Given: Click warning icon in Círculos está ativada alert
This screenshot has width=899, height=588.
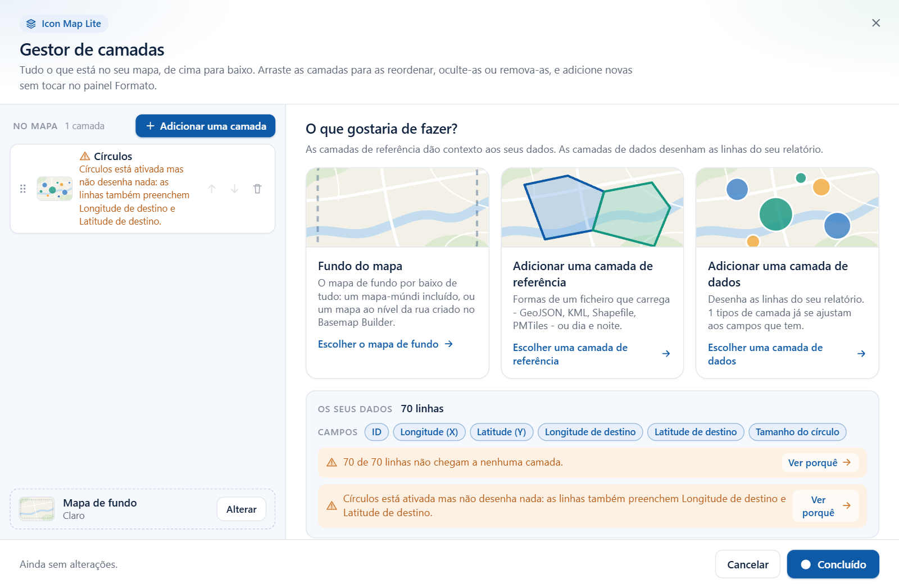Looking at the screenshot, I should click(332, 505).
